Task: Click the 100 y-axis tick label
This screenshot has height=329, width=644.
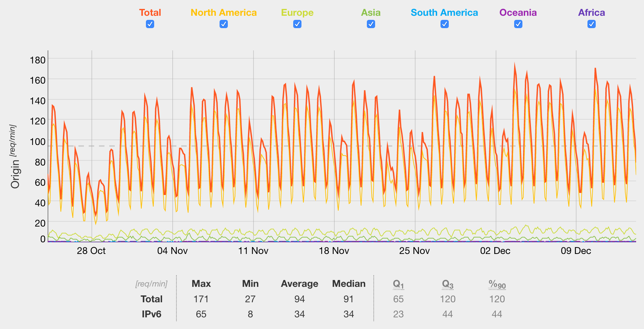Action: point(38,142)
